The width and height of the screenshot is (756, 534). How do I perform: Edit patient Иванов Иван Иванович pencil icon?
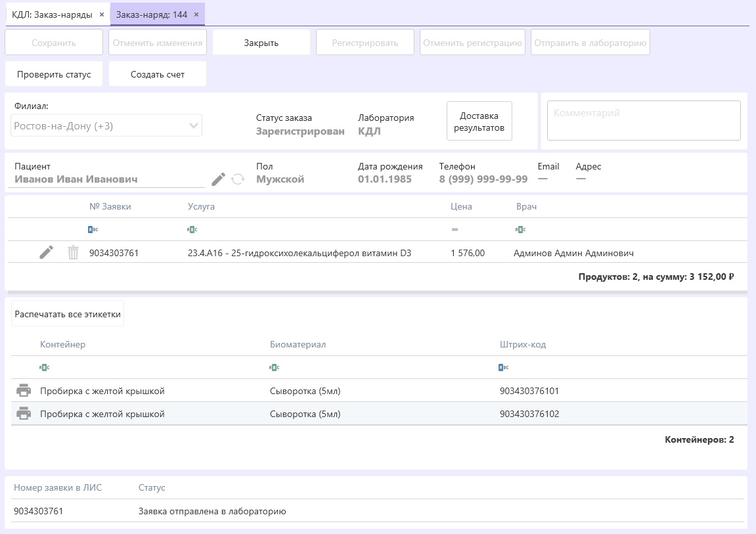pyautogui.click(x=219, y=179)
